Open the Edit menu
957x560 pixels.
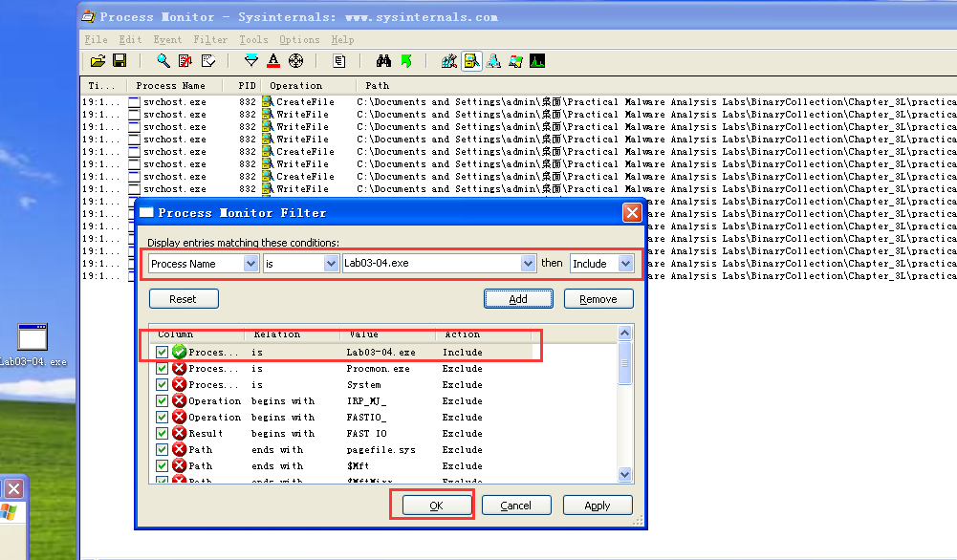pyautogui.click(x=130, y=39)
